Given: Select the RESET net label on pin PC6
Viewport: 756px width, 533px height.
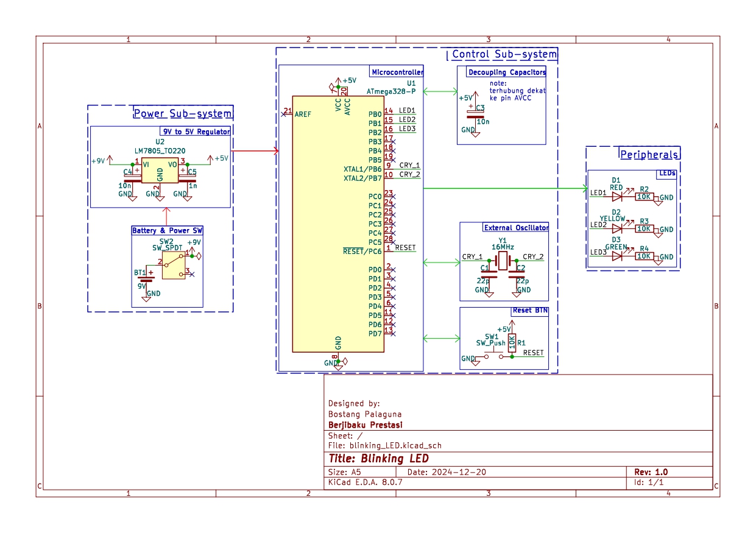Looking at the screenshot, I should pos(406,247).
